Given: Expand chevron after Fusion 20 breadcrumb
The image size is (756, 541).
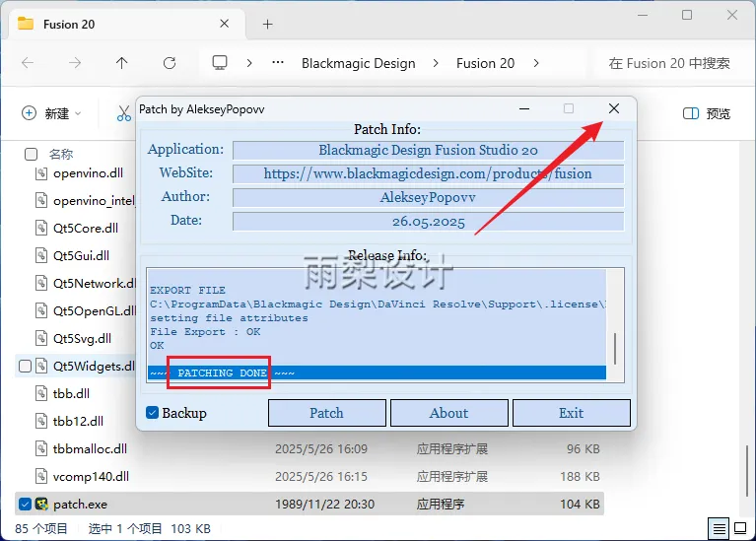Looking at the screenshot, I should click(536, 63).
